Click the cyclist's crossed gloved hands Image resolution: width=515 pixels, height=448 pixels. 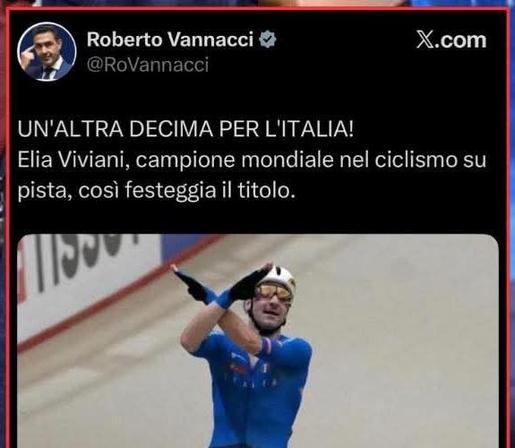222,284
